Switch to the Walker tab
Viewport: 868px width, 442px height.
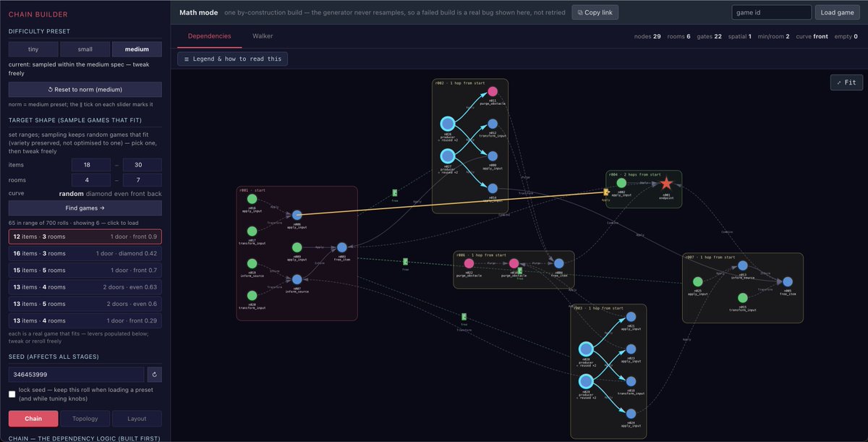(x=263, y=35)
